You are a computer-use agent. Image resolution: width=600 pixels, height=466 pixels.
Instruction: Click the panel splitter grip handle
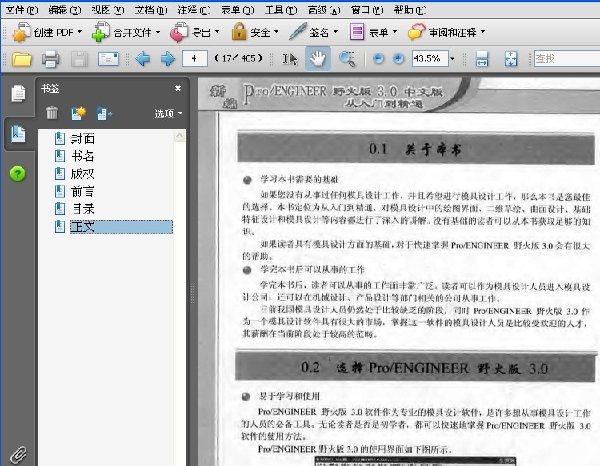click(192, 292)
